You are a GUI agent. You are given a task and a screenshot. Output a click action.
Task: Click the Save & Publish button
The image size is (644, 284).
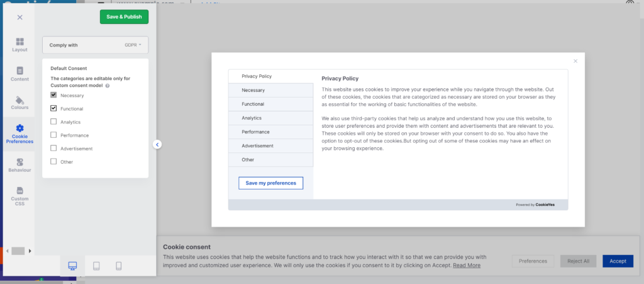click(124, 17)
